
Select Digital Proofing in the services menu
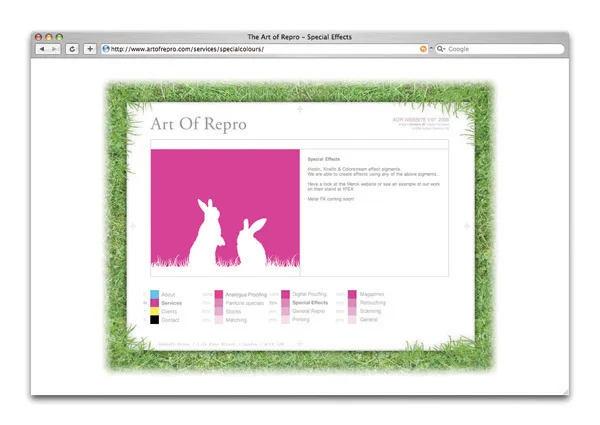click(x=309, y=294)
